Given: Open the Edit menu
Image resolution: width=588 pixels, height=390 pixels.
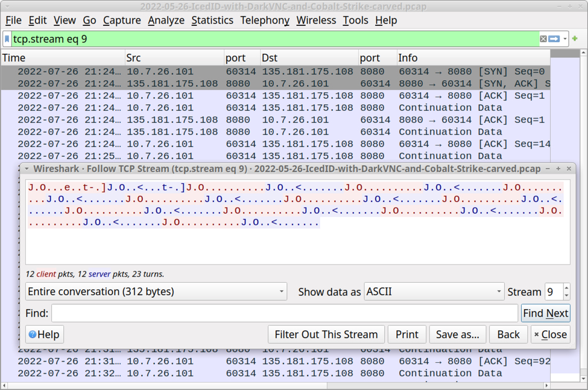Looking at the screenshot, I should 37,20.
